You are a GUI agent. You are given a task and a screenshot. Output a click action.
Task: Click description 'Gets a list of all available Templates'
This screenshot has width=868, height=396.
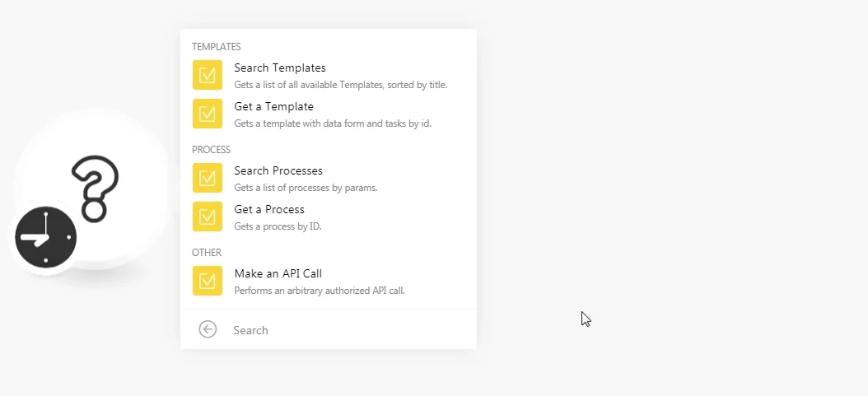coord(340,85)
